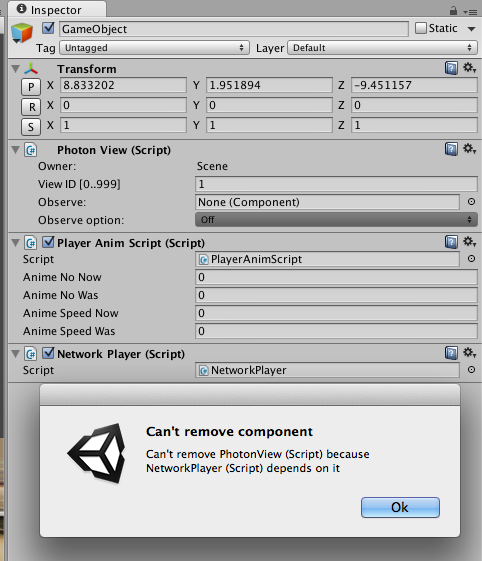Disable the Player Anim Script checkbox

pyautogui.click(x=48, y=242)
